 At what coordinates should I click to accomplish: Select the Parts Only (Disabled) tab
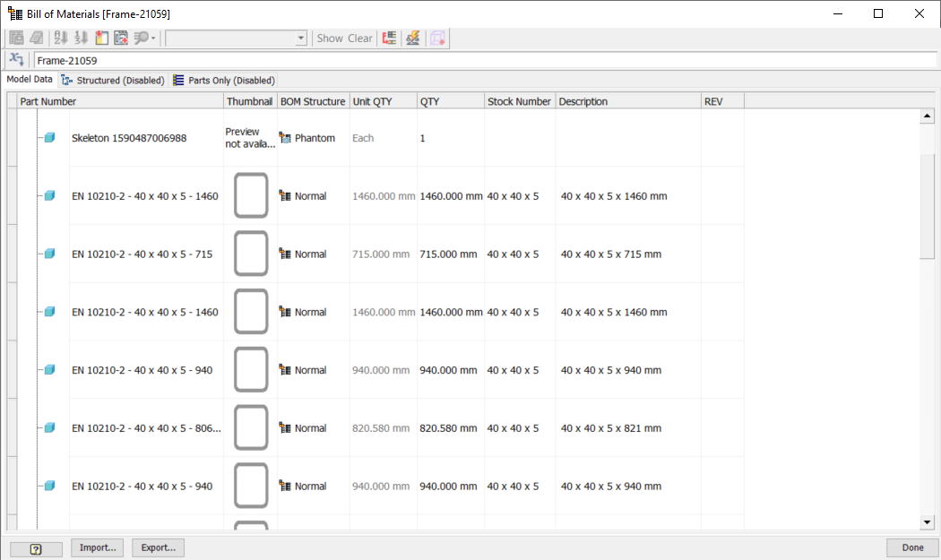[x=226, y=79]
